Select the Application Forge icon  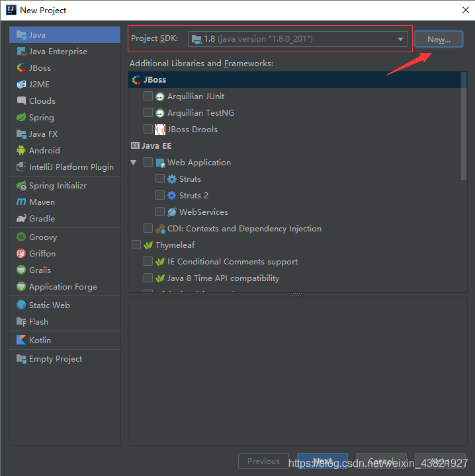point(21,286)
